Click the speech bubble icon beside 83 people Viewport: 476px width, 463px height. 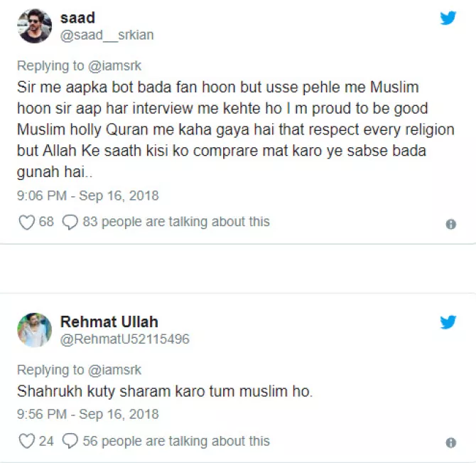coord(70,223)
